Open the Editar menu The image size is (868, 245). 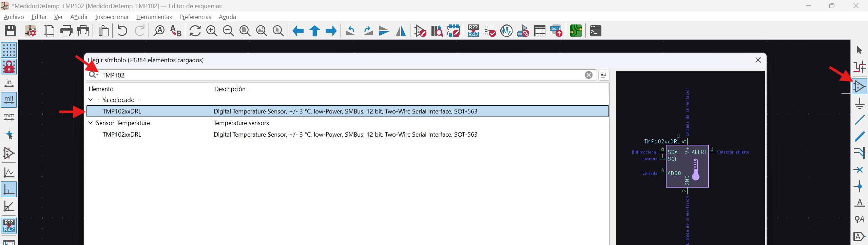click(39, 17)
